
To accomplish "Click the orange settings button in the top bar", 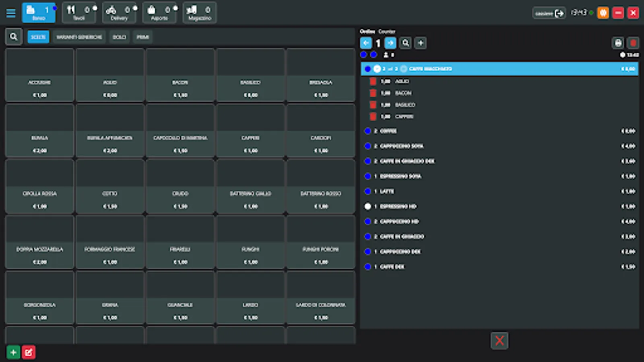I will [603, 13].
